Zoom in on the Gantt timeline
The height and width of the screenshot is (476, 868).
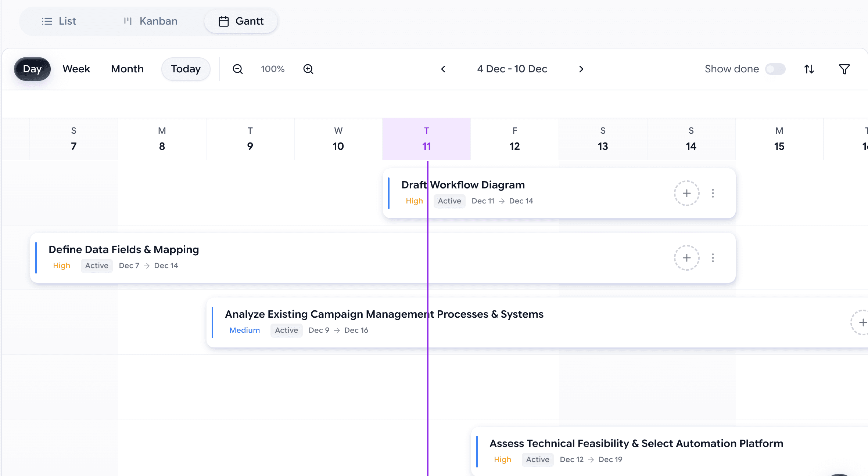click(308, 69)
